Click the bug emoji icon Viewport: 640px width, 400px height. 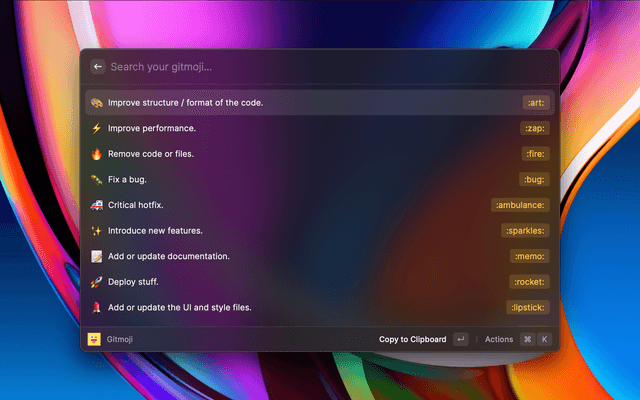96,179
